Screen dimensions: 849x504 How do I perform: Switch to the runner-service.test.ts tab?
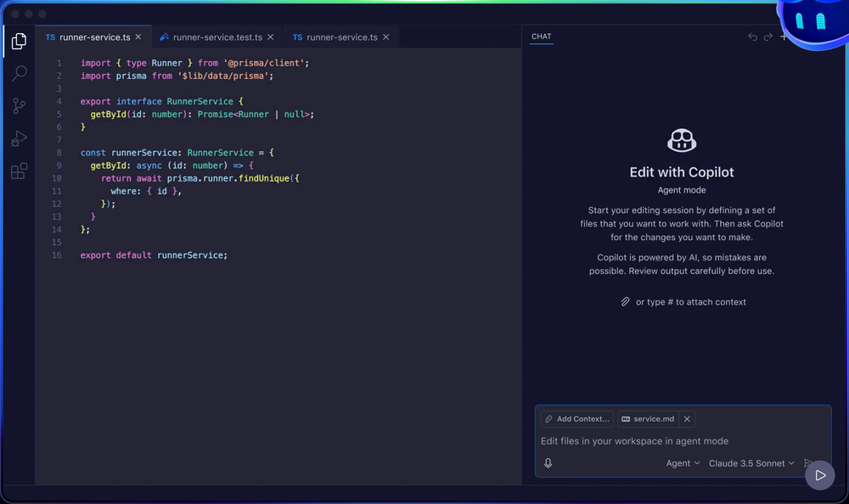click(x=217, y=37)
